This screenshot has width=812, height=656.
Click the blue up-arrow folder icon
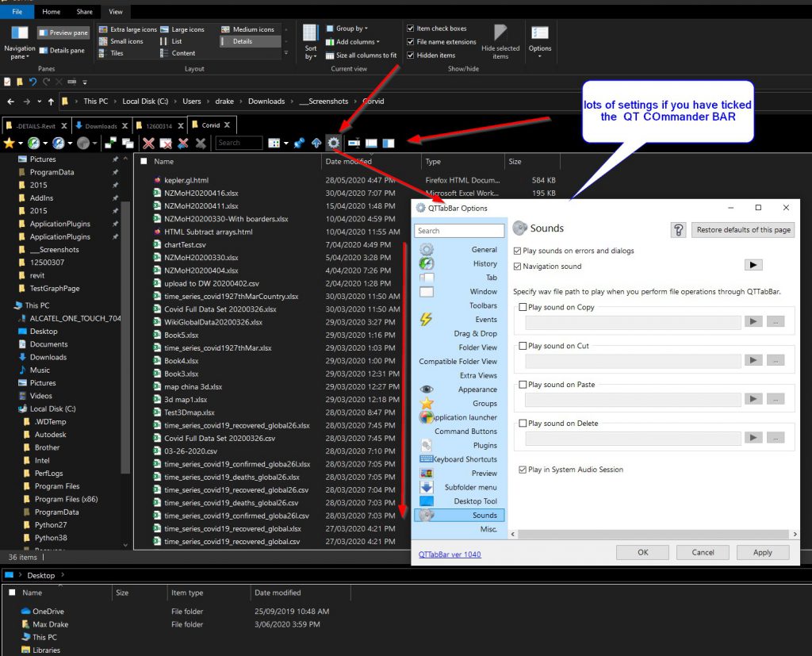[316, 144]
